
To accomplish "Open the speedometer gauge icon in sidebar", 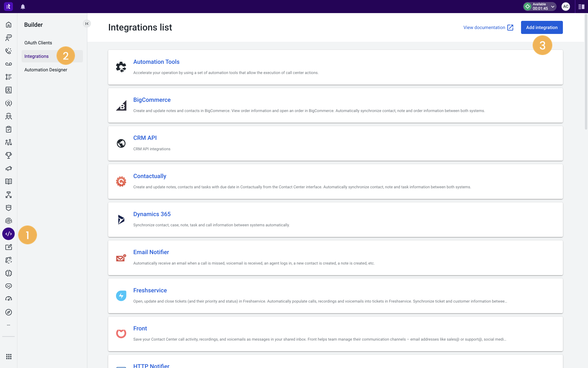I will 9,299.
